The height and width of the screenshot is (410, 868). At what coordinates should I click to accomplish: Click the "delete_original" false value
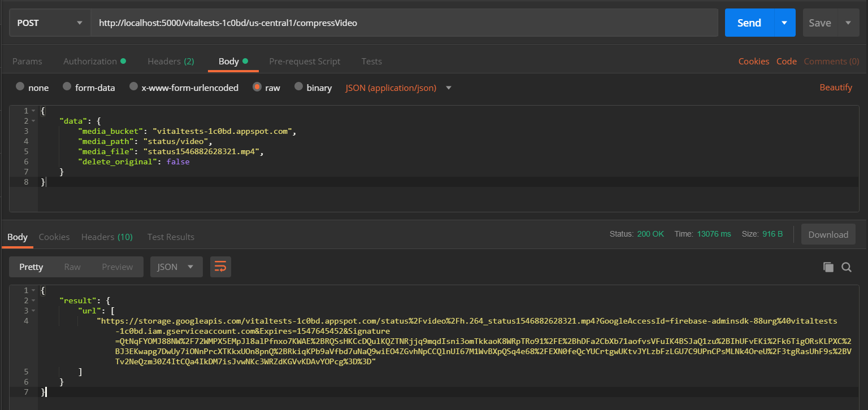(178, 162)
